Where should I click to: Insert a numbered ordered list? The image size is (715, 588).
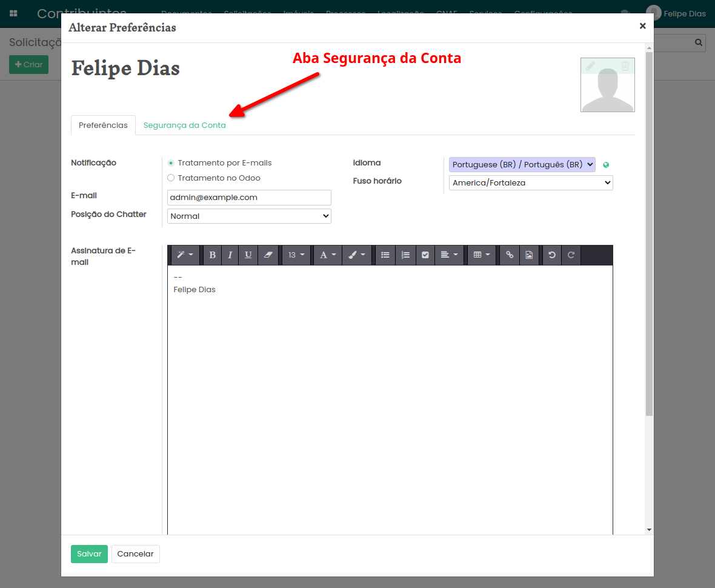tap(405, 255)
